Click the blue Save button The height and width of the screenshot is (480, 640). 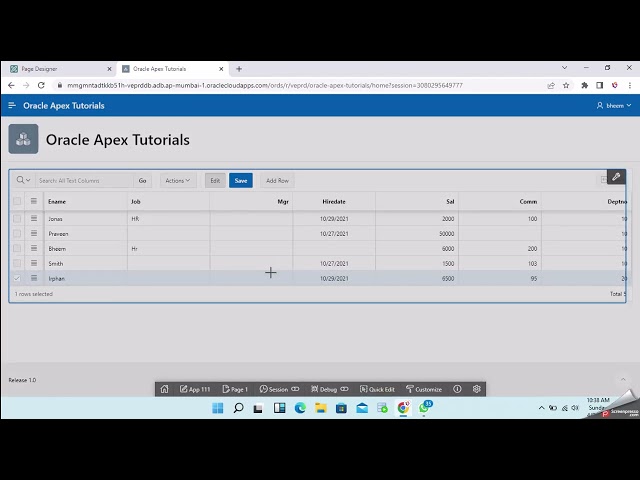click(241, 180)
